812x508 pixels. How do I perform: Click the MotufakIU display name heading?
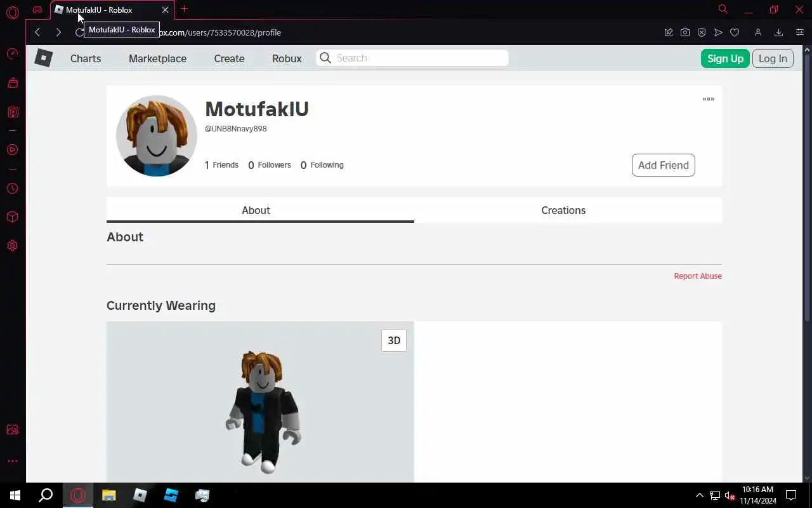tap(257, 109)
